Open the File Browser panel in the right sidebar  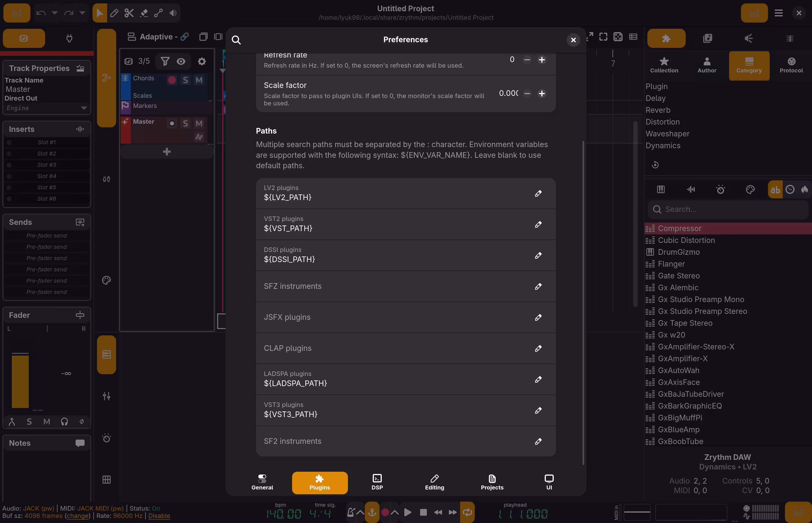pos(708,38)
